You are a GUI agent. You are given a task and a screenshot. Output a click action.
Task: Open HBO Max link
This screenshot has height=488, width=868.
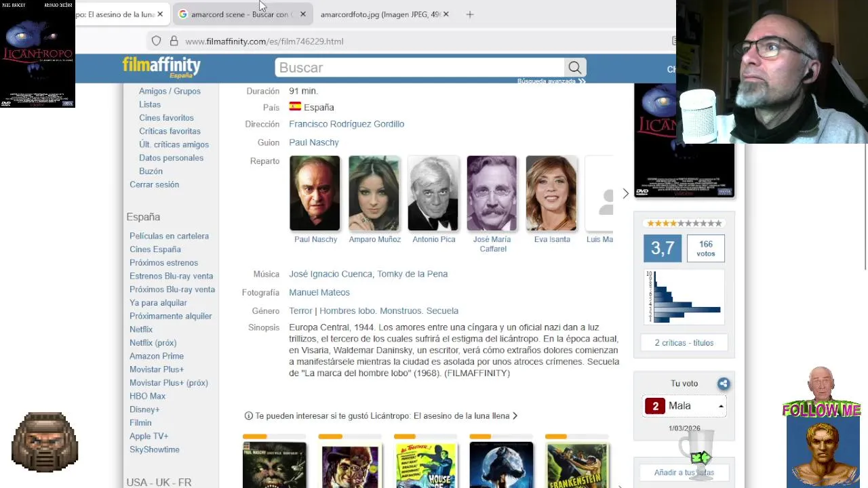(147, 396)
